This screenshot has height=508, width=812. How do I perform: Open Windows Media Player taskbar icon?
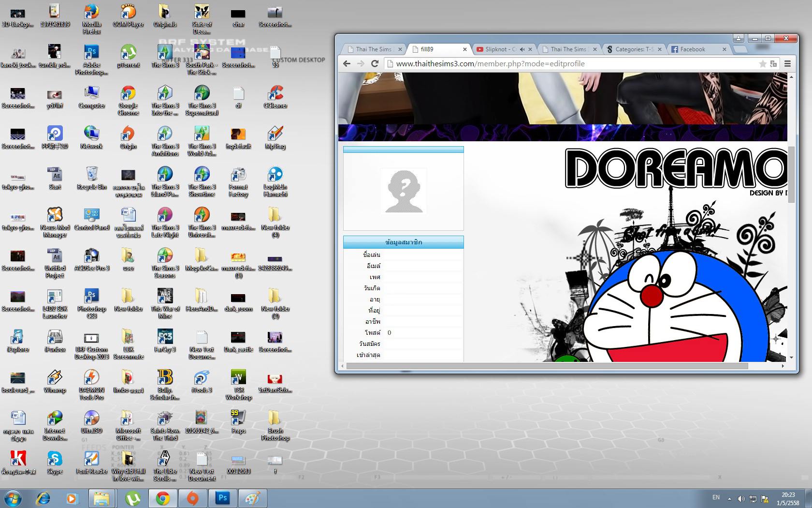pyautogui.click(x=72, y=498)
